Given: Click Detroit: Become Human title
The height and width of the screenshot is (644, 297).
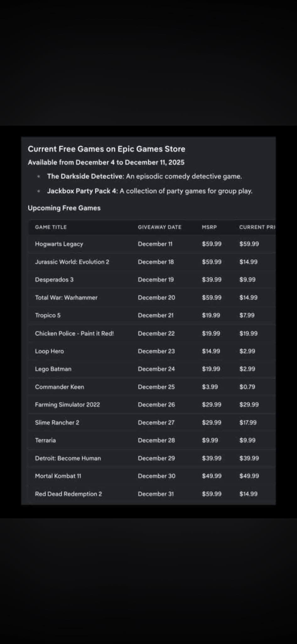Looking at the screenshot, I should click(68, 458).
